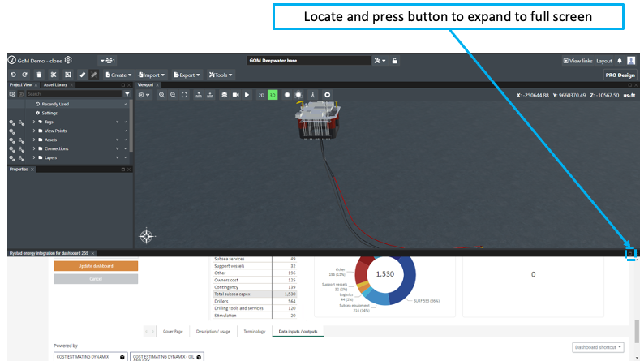Click the first elevation profile icon
Screen dimensions: 644x361
coord(199,95)
